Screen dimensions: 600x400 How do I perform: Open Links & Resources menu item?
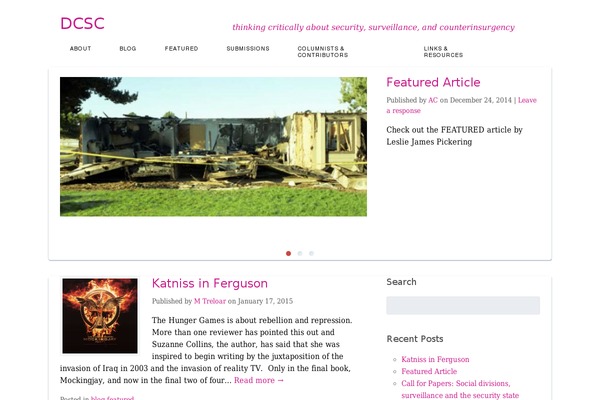coord(443,52)
